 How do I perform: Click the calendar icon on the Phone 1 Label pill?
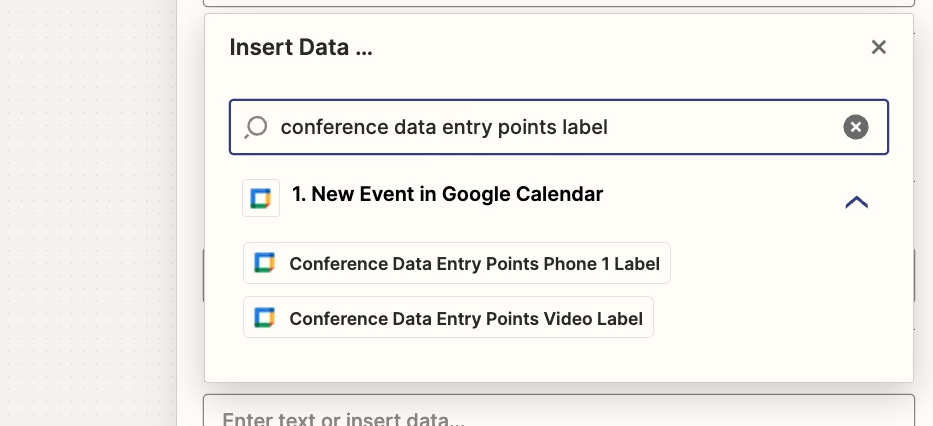(x=264, y=263)
